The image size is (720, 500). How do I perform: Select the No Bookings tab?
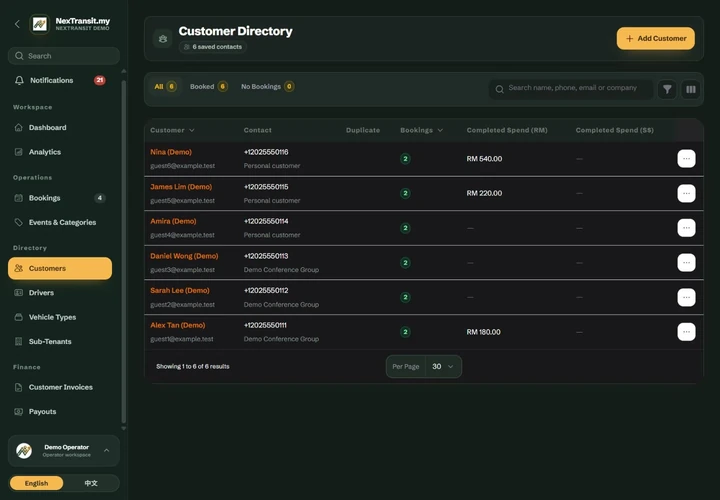coord(268,86)
